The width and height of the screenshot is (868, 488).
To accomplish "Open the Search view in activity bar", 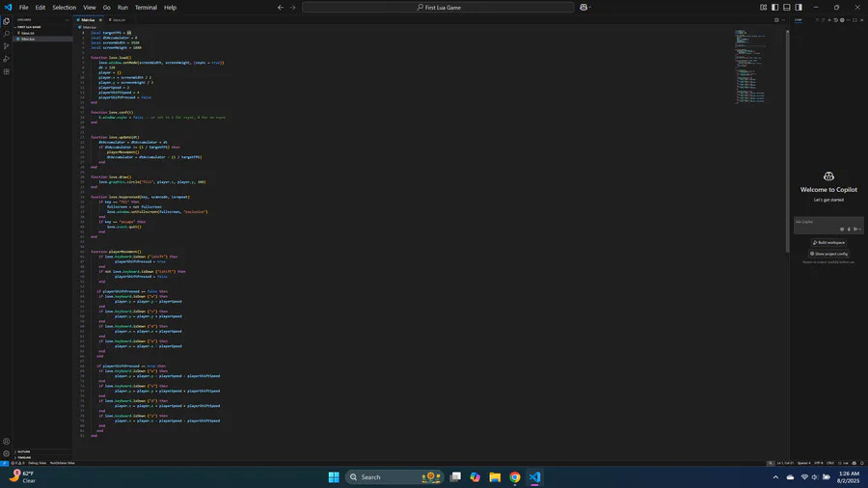I will pos(6,34).
